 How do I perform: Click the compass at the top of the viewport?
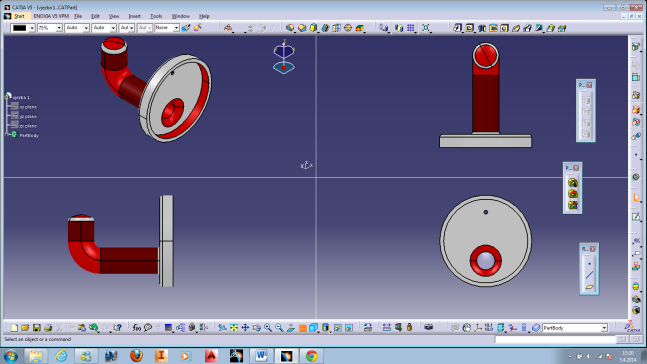tap(284, 57)
